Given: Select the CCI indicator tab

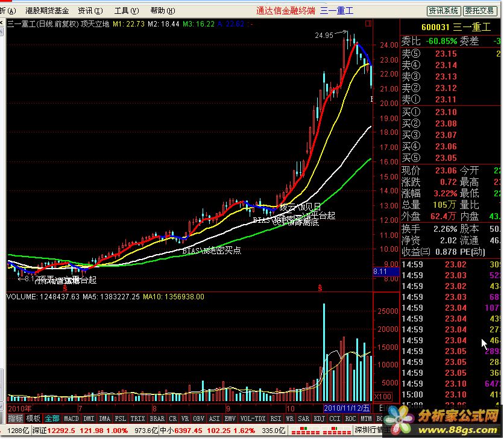Looking at the screenshot, I should pos(335,419).
